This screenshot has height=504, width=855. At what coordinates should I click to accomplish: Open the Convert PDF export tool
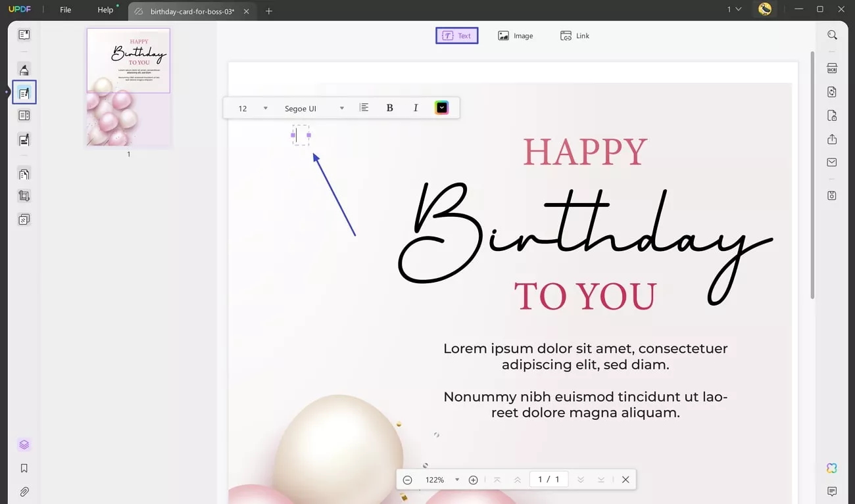(832, 92)
